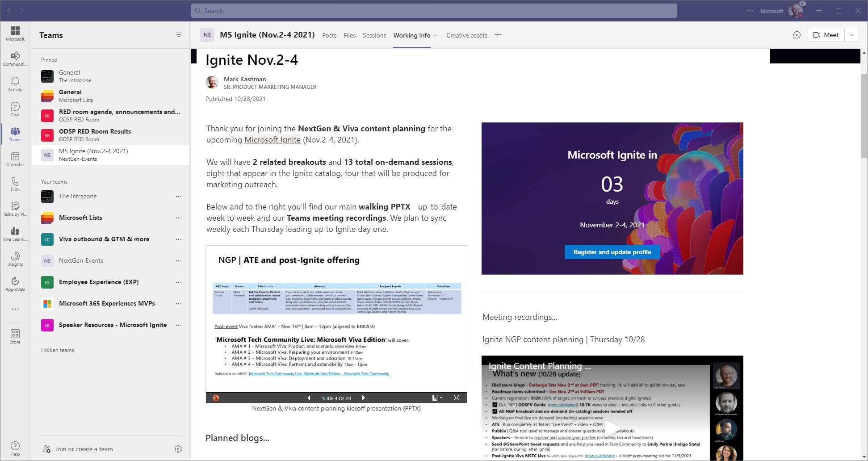Open more options for Microsoft Lists team
Viewport: 868px width, 461px height.
tap(179, 218)
